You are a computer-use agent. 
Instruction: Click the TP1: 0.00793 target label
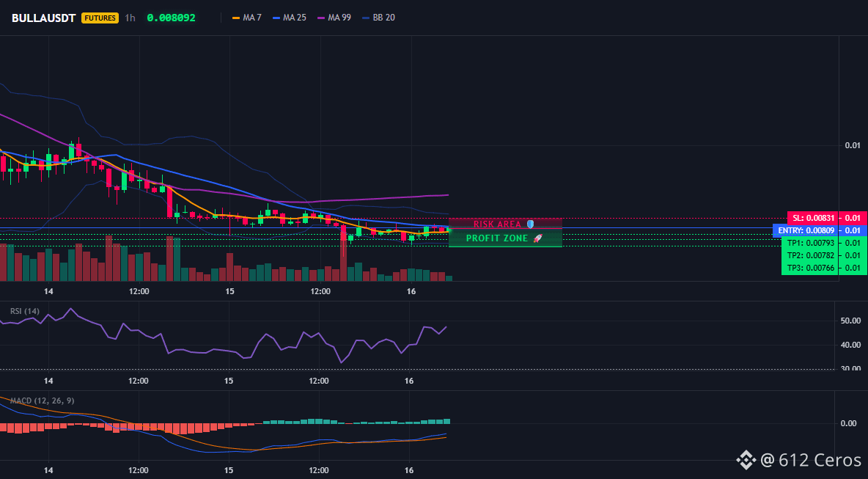click(x=810, y=243)
